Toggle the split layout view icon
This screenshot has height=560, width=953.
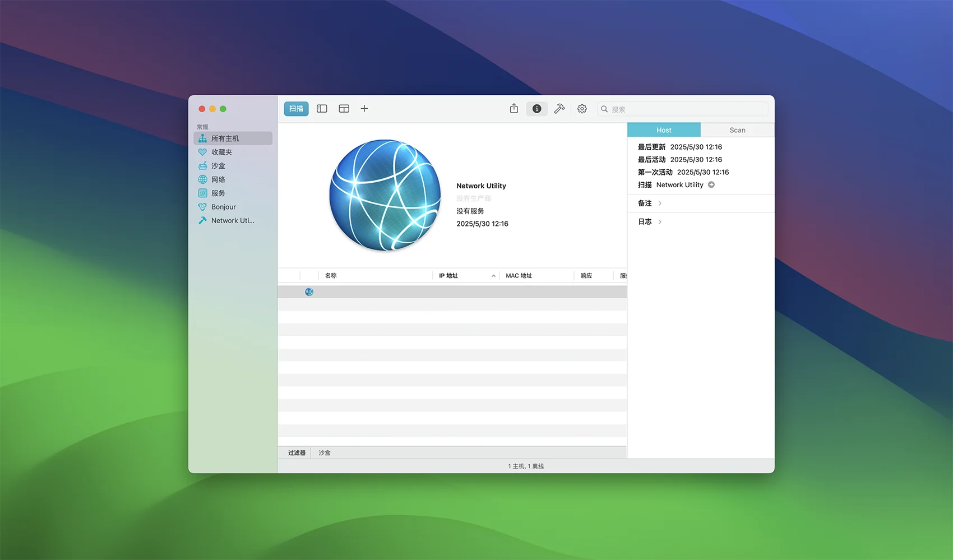point(344,109)
